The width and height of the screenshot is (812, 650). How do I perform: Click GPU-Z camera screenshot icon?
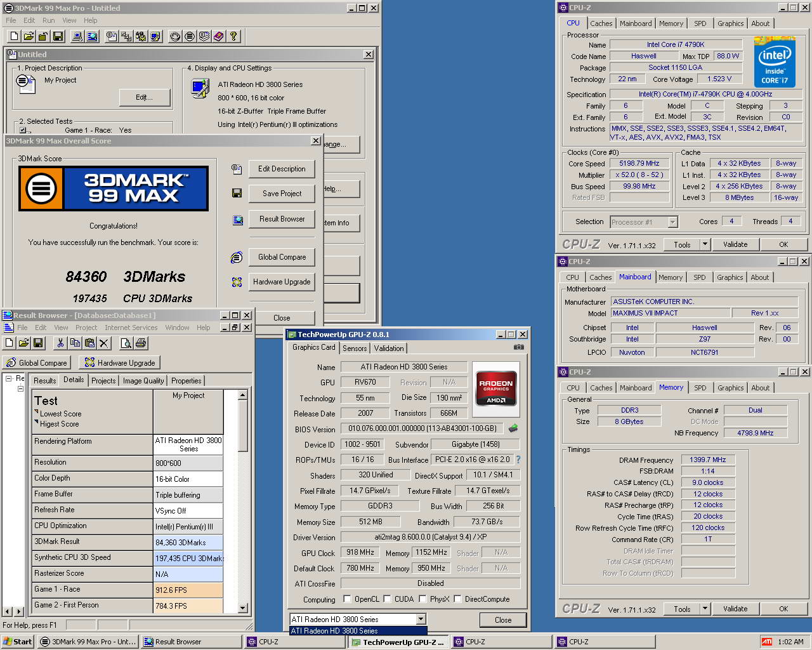pyautogui.click(x=519, y=347)
